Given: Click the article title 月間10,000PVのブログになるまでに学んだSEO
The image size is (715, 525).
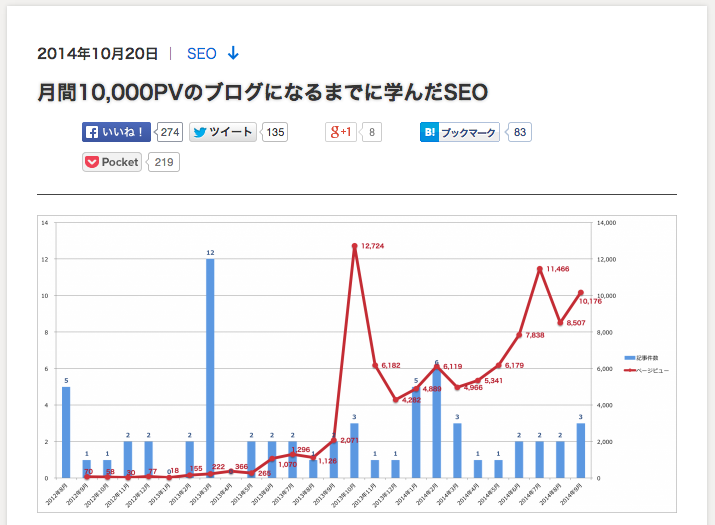Looking at the screenshot, I should (263, 92).
